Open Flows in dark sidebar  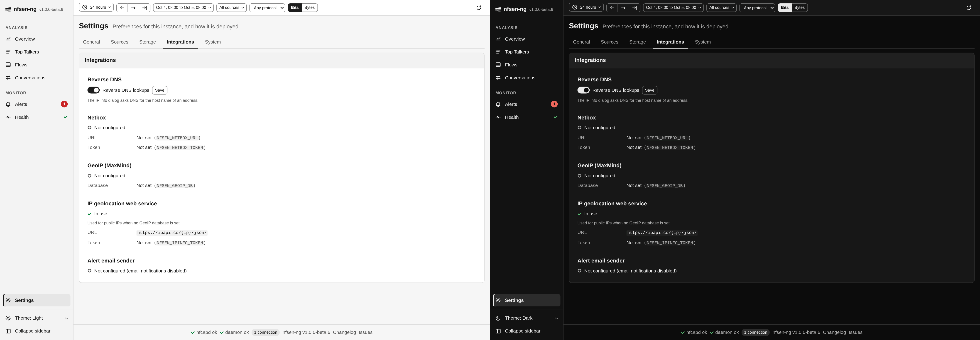click(527, 65)
